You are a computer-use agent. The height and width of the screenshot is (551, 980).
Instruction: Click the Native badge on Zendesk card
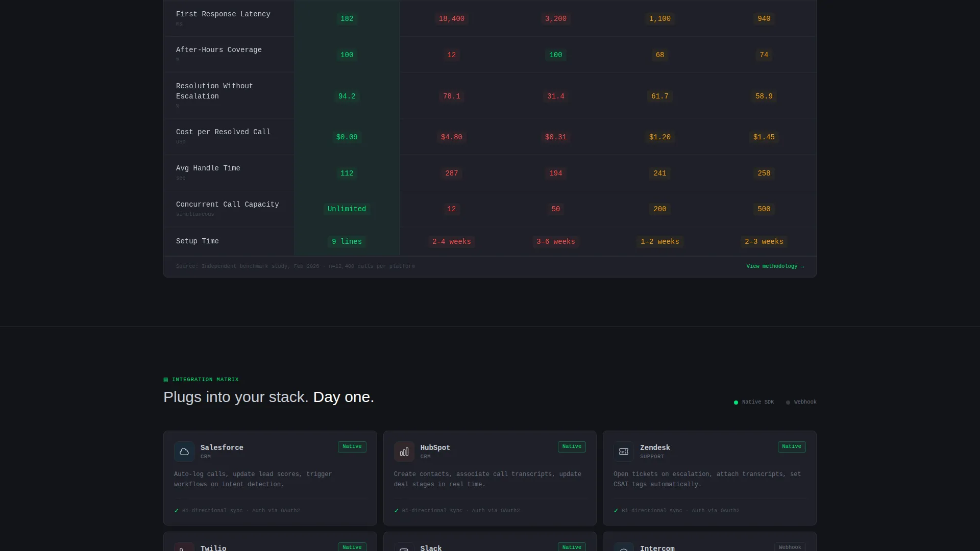click(x=792, y=447)
